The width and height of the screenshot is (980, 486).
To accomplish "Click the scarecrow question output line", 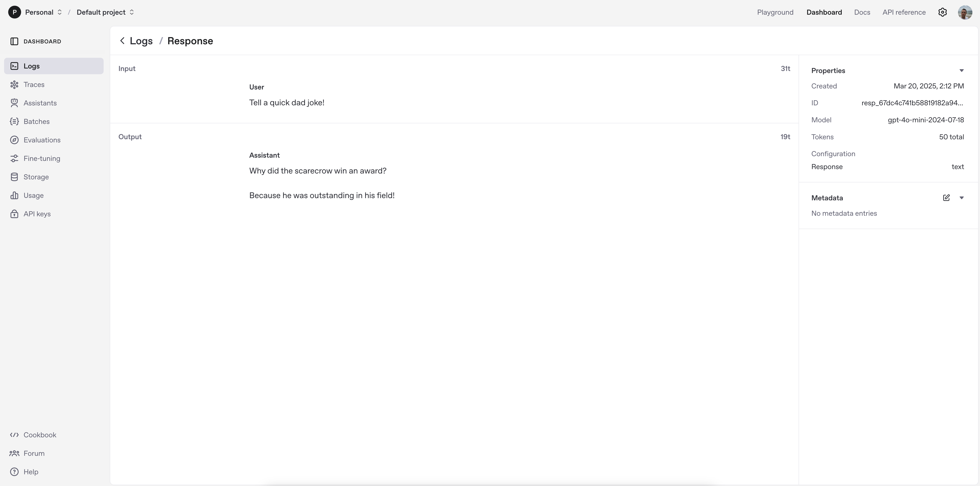I will tap(318, 171).
